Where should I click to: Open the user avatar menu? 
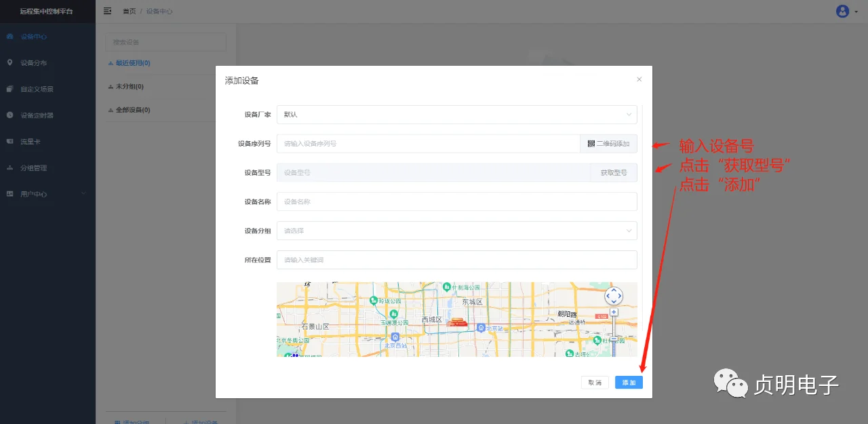[x=843, y=11]
